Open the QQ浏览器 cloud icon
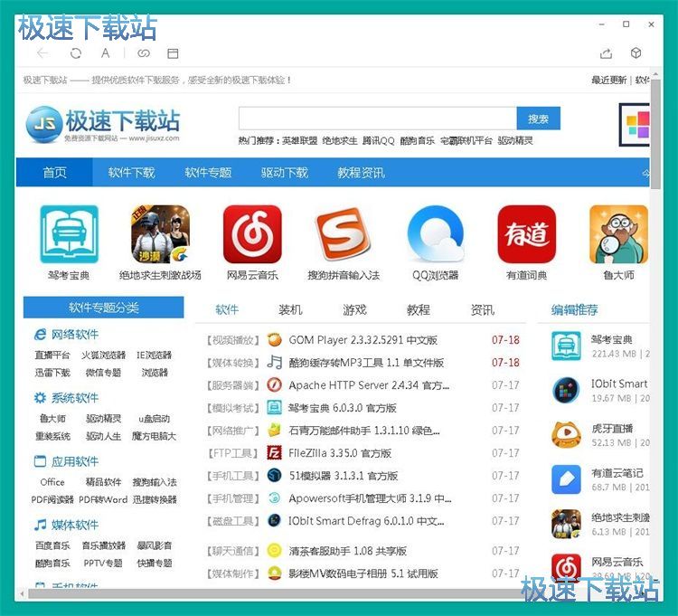This screenshot has width=678, height=616. pos(436,234)
